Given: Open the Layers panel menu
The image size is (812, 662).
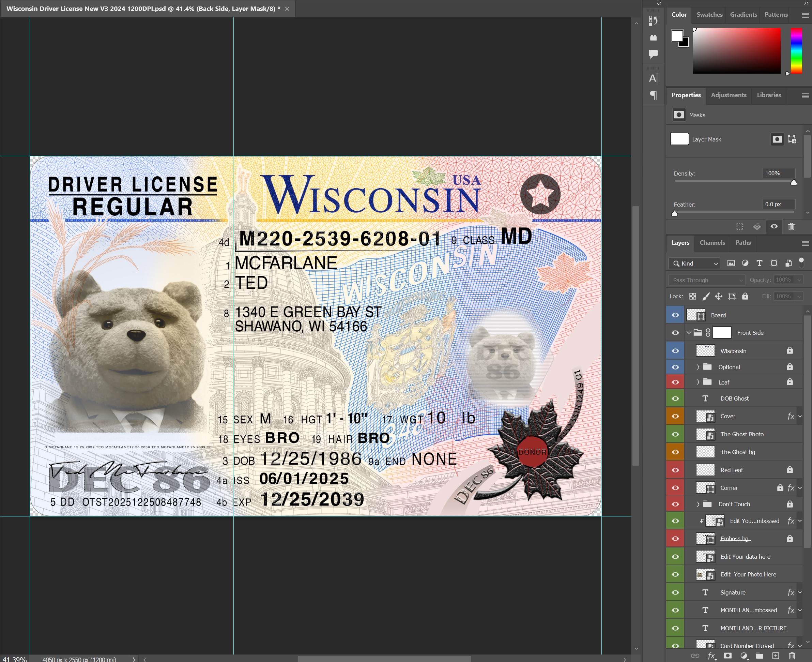Looking at the screenshot, I should pos(805,243).
